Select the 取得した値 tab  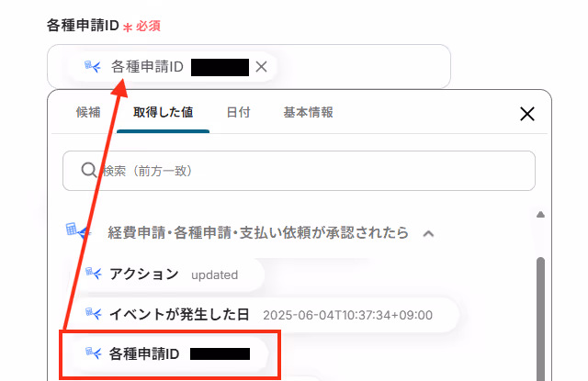(164, 112)
